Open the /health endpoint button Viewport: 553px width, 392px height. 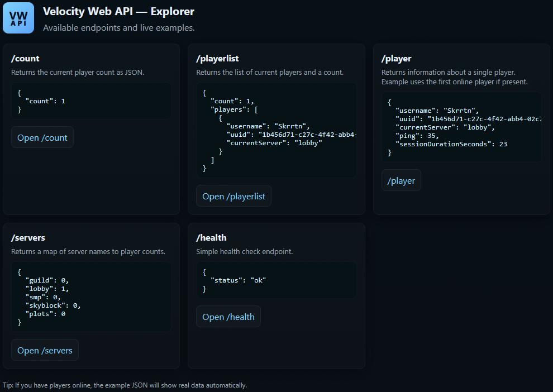(228, 317)
